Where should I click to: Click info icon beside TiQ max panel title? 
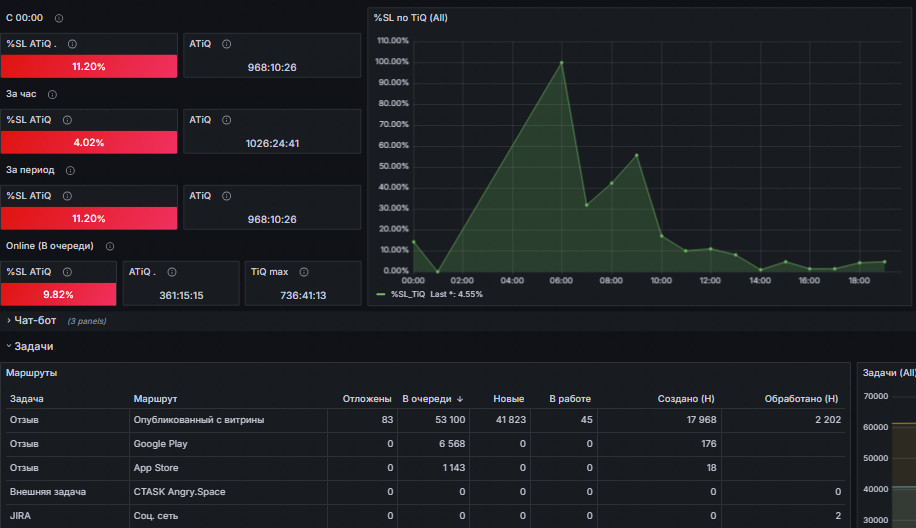point(304,272)
